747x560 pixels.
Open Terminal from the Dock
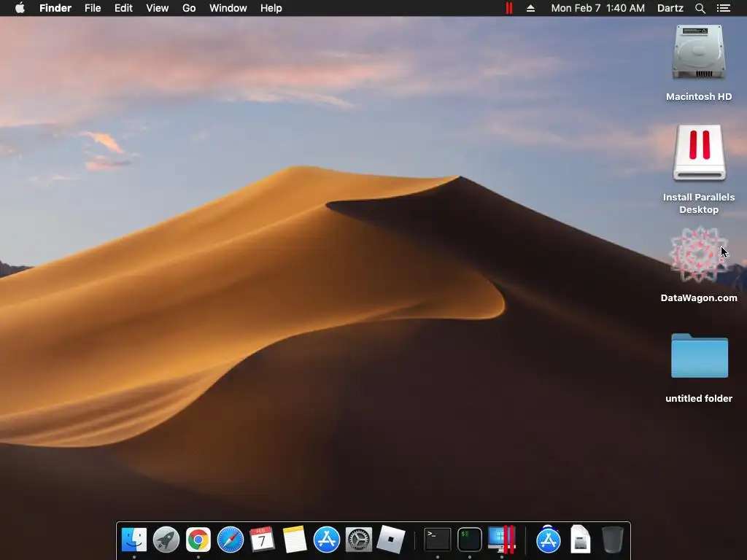[x=438, y=540]
